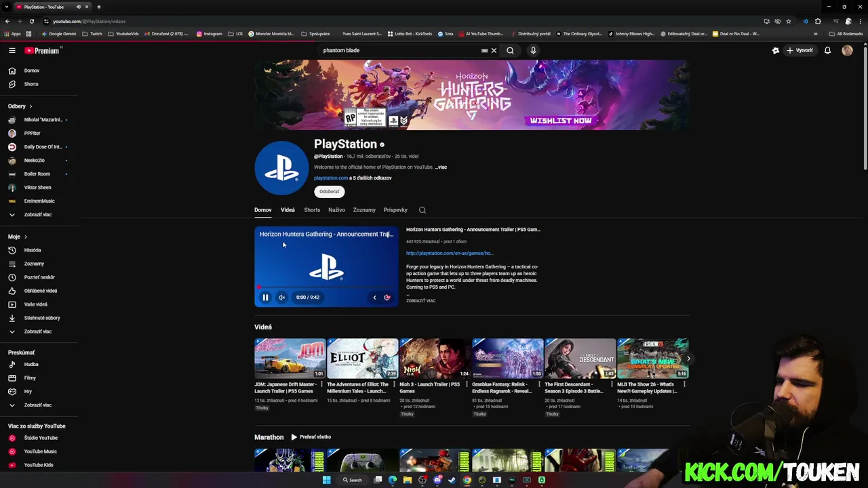Viewport: 868px width, 488px height.
Task: Switch to the Zoznamy channel tab
Action: [x=364, y=210]
